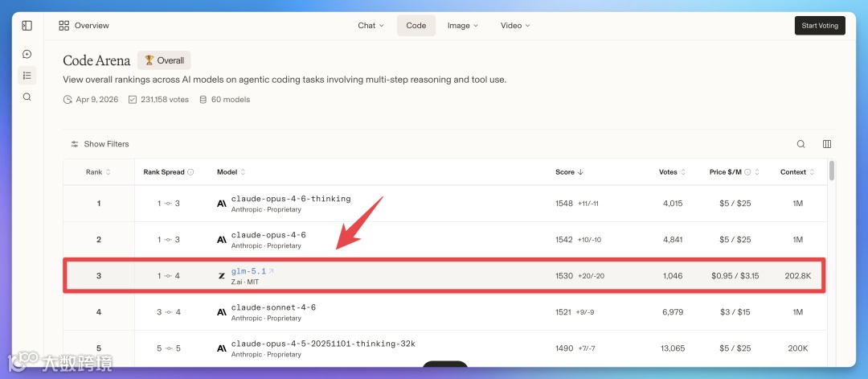The width and height of the screenshot is (868, 379).
Task: Open the leaderboard list icon in sidebar
Action: [27, 76]
